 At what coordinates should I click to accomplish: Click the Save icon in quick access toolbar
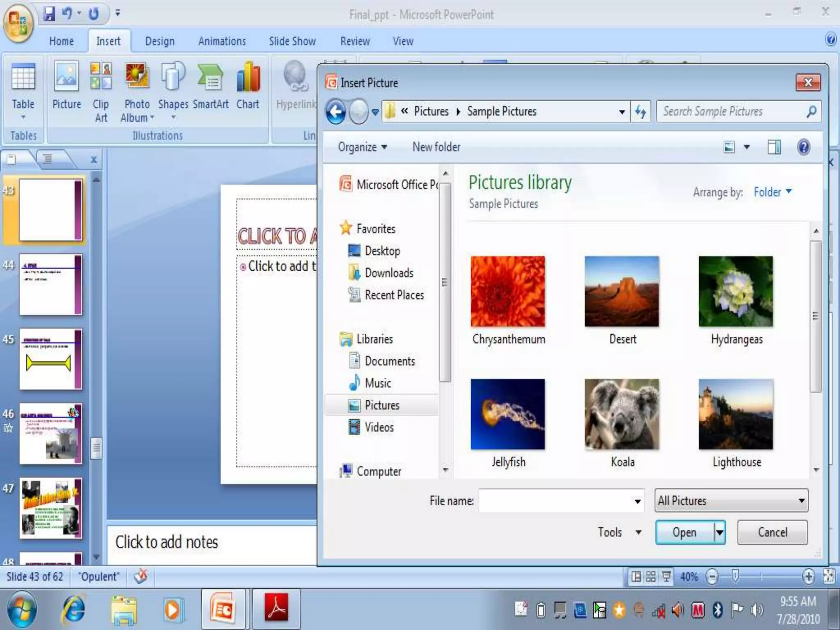49,14
